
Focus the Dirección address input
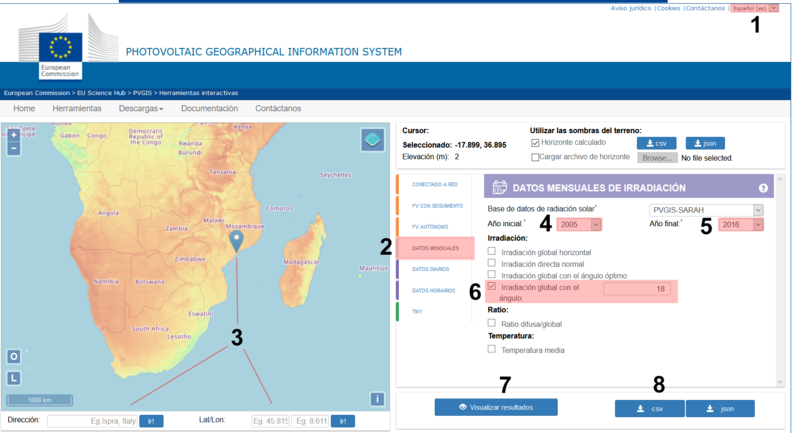pyautogui.click(x=92, y=421)
